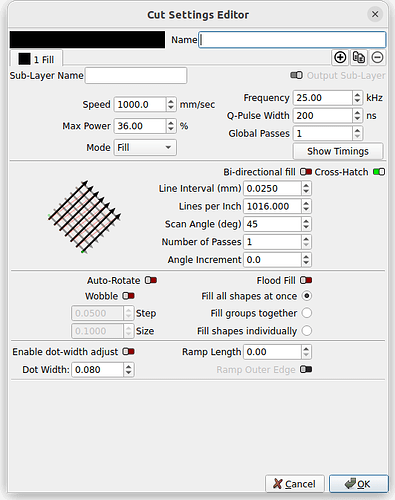Click into Sub-Layer Name field
This screenshot has height=500, width=395.
[x=136, y=76]
